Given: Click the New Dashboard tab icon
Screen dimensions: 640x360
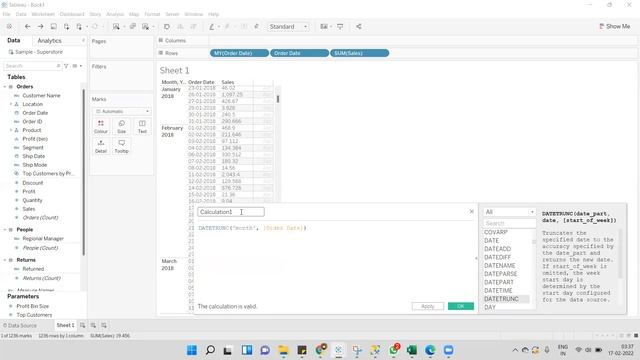Looking at the screenshot, I should click(93, 325).
